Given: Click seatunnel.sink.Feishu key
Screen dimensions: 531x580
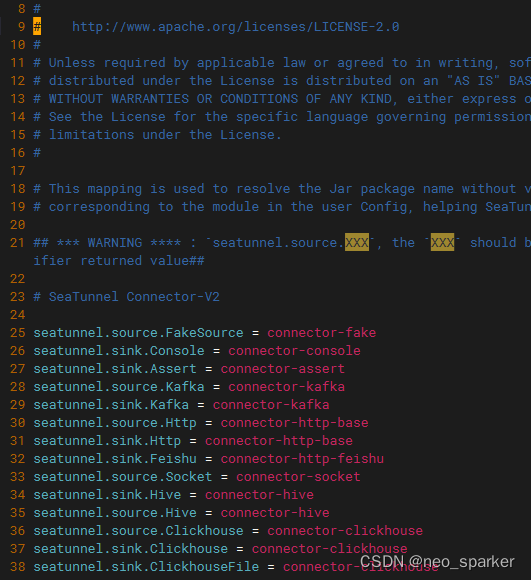Looking at the screenshot, I should coord(115,459).
